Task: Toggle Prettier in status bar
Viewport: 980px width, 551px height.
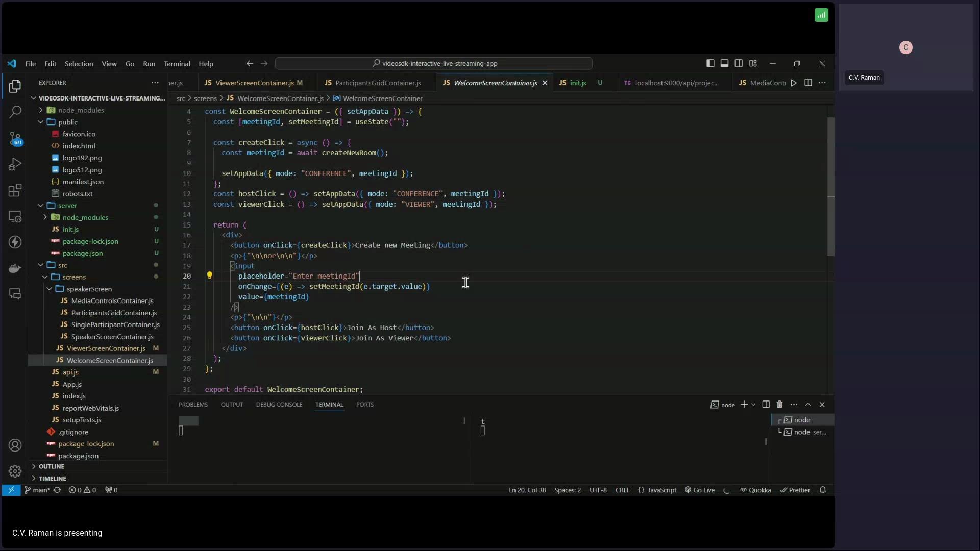Action: point(795,490)
